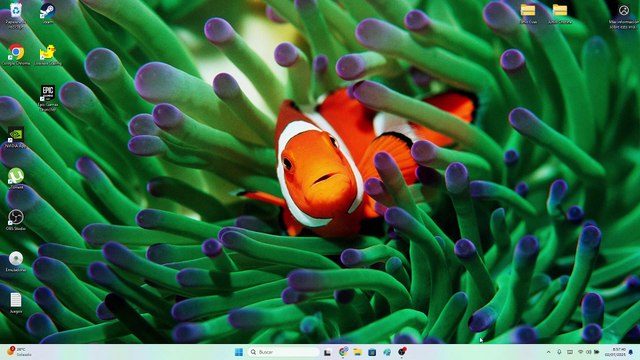Open the Juegos text file
640x360 pixels.
[x=16, y=303]
